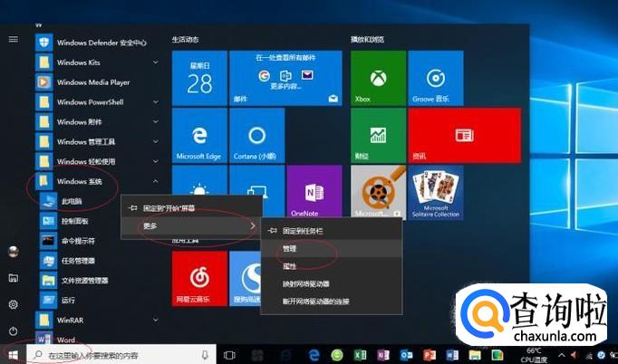Screen dimensions: 618x364
Task: Open the Microsoft Solitaire Collection tile
Action: point(436,193)
